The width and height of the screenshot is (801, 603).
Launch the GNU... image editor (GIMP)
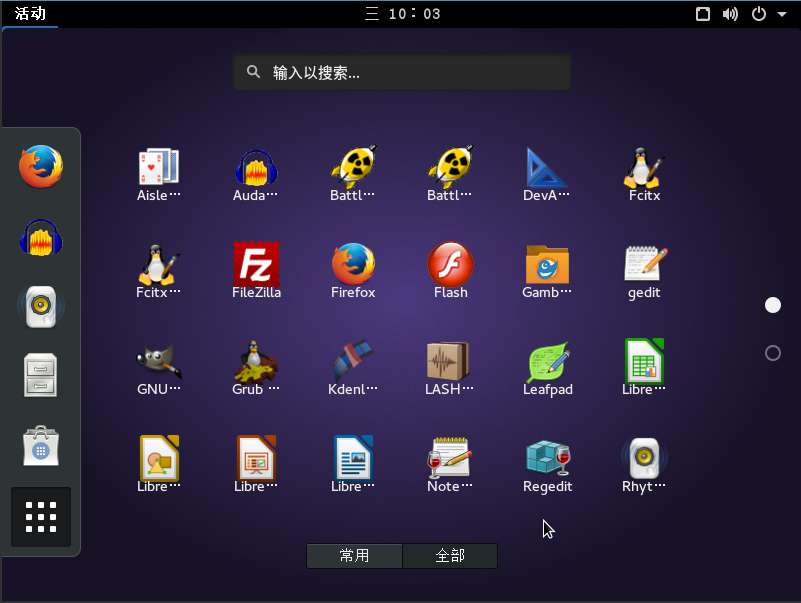coord(158,368)
